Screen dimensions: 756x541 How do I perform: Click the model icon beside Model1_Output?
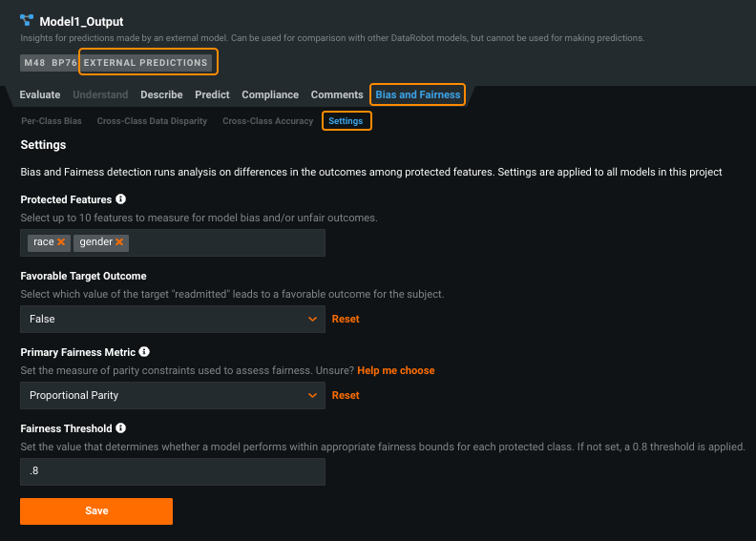pos(27,21)
